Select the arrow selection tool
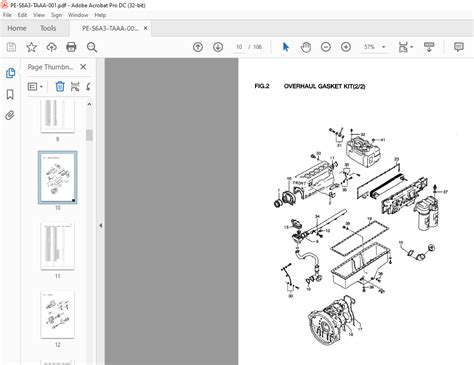This screenshot has width=474, height=365. (286, 47)
